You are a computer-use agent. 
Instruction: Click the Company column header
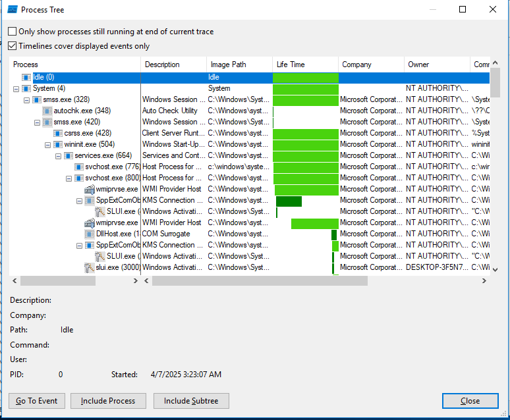[x=371, y=65]
